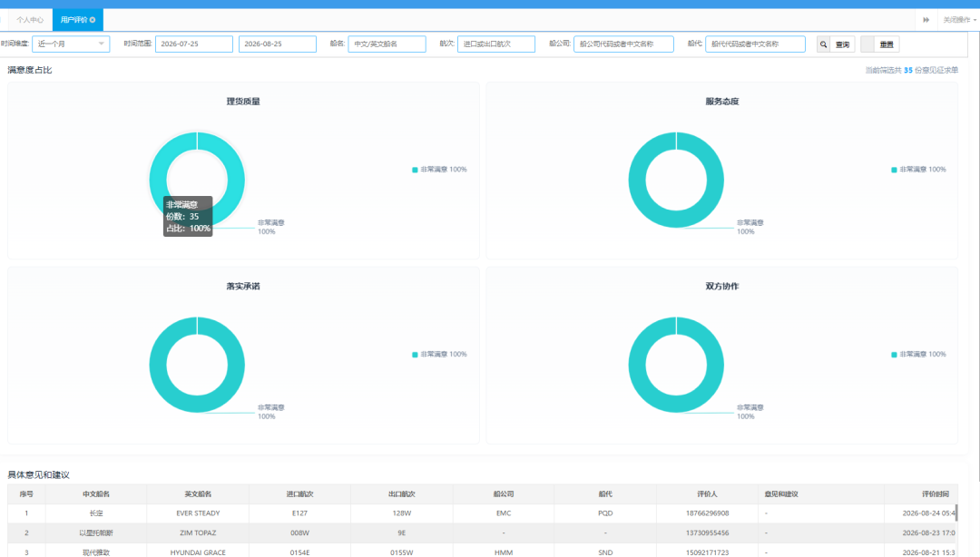Click the 序号 column header
This screenshot has width=980, height=557.
point(26,493)
